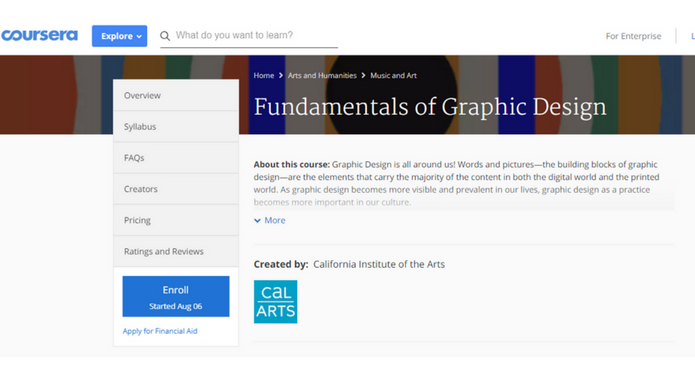Click the Coursera logo
The height and width of the screenshot is (391, 695).
tap(39, 35)
